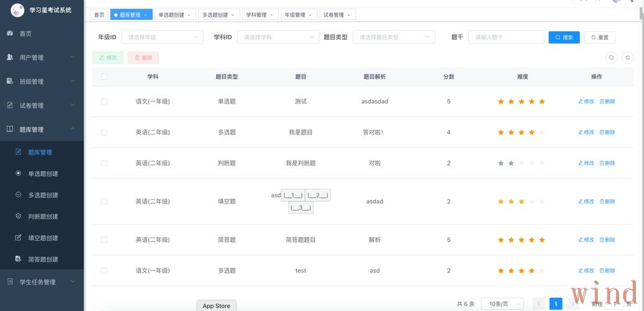
Task: Click the round search toggle icon above table
Action: pyautogui.click(x=612, y=57)
